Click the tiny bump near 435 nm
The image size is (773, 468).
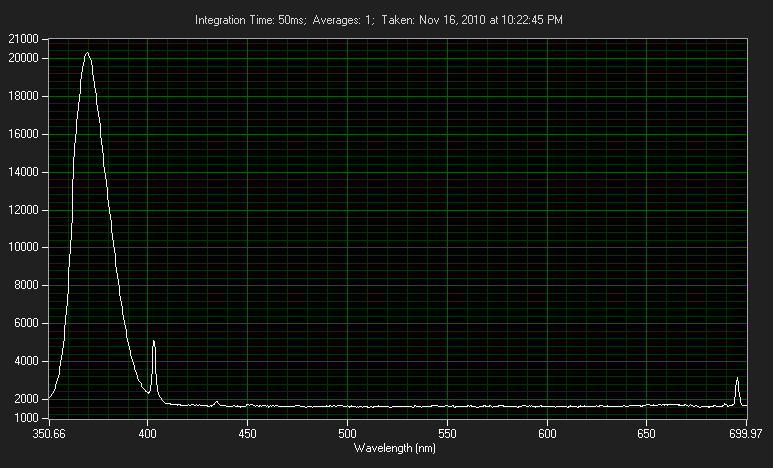(x=216, y=402)
